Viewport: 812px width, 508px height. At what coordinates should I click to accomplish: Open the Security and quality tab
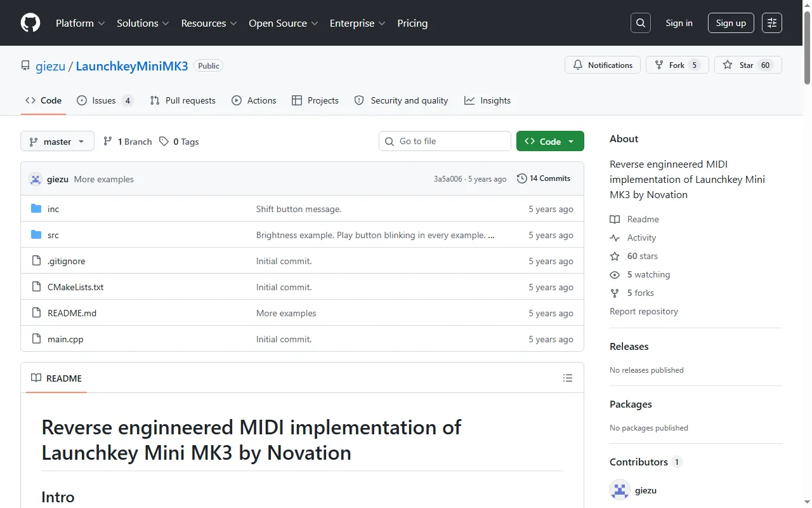pyautogui.click(x=401, y=100)
